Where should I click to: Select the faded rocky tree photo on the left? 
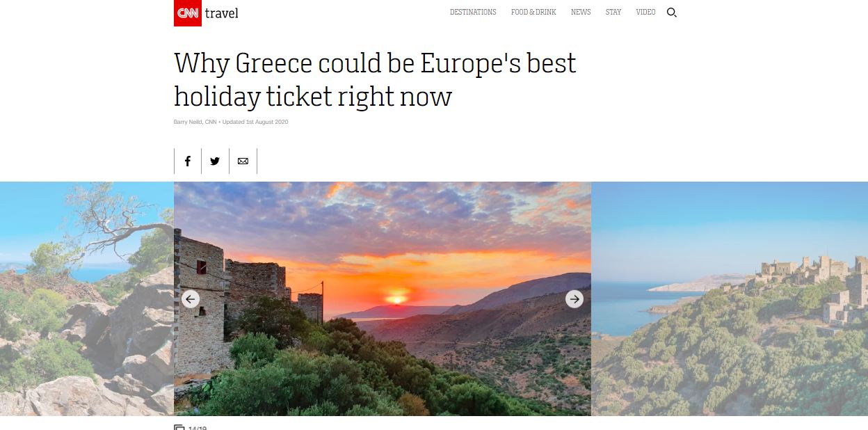[86, 299]
